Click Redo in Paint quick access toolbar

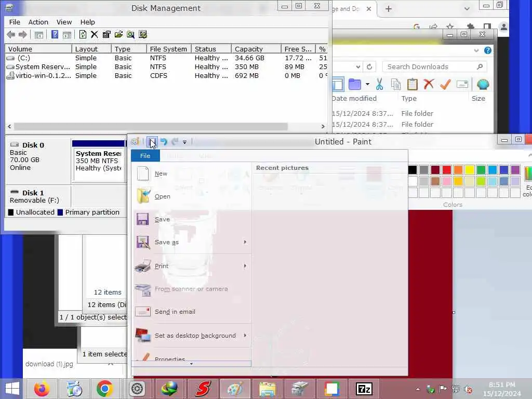coord(175,141)
